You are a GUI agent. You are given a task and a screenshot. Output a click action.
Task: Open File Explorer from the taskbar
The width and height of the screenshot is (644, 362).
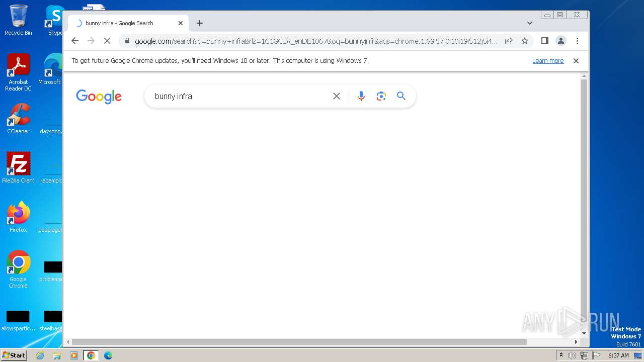pyautogui.click(x=57, y=355)
